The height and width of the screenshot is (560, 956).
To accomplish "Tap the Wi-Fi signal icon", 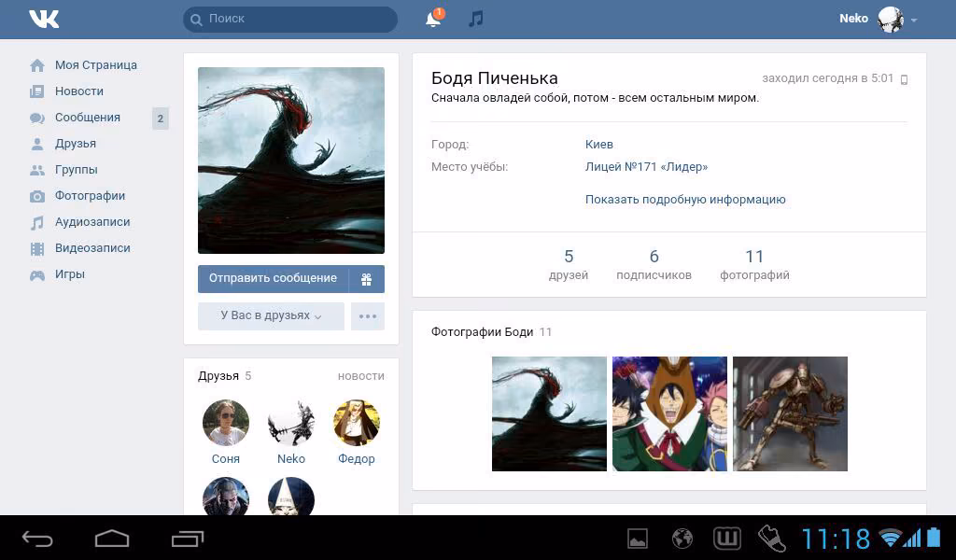I will (891, 538).
